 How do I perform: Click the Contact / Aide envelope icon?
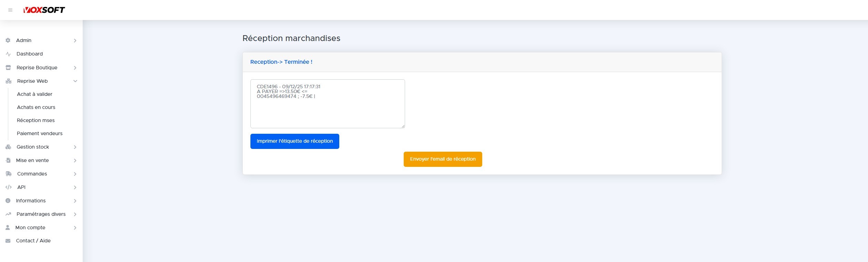tap(8, 241)
